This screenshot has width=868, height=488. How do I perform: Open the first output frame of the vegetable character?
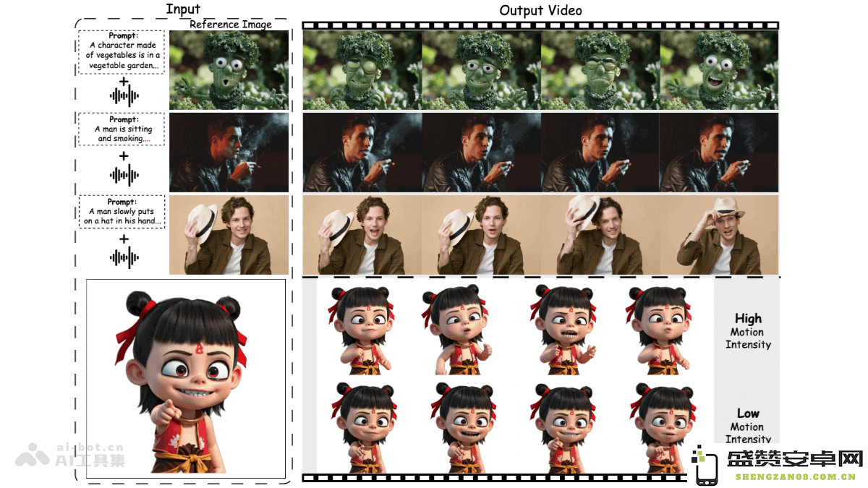click(x=362, y=70)
